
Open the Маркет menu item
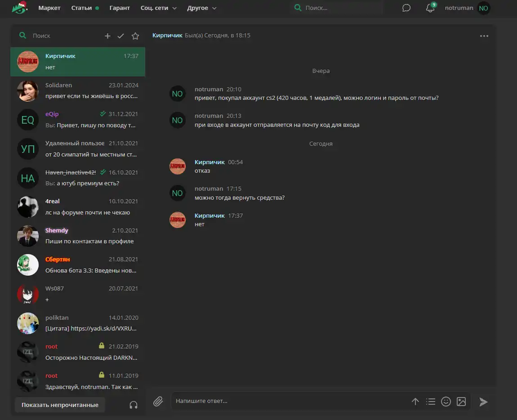tap(49, 8)
